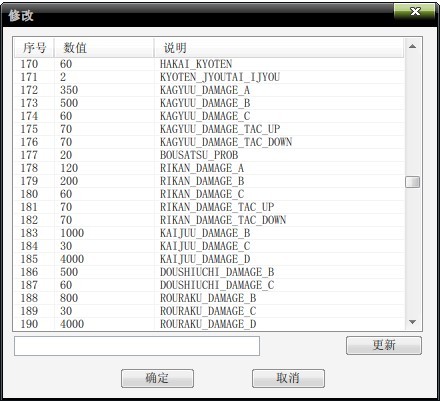This screenshot has height=401, width=440.
Task: Click the scrollbar down arrow
Action: [x=412, y=322]
